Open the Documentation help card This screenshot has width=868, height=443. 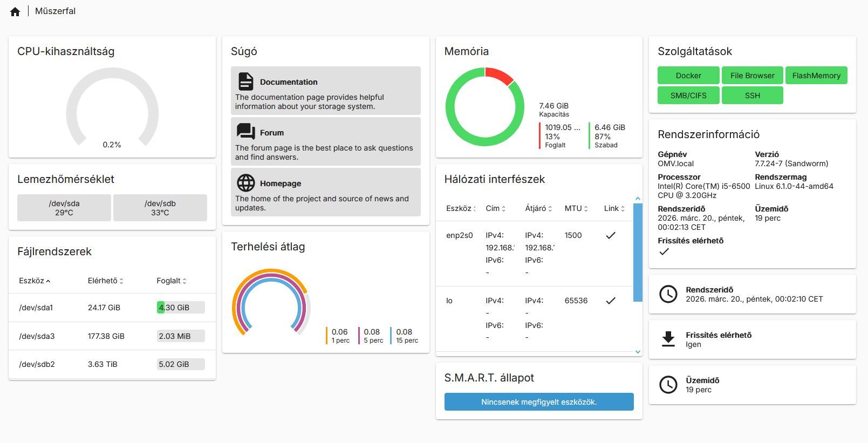coord(325,91)
